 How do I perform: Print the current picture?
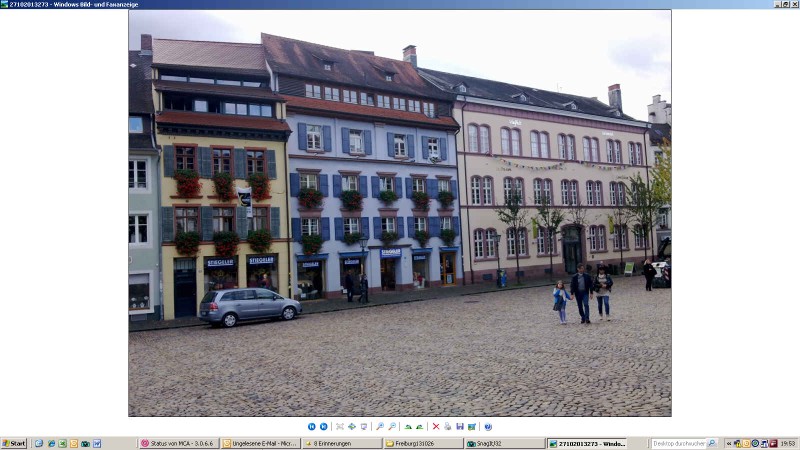[447, 426]
